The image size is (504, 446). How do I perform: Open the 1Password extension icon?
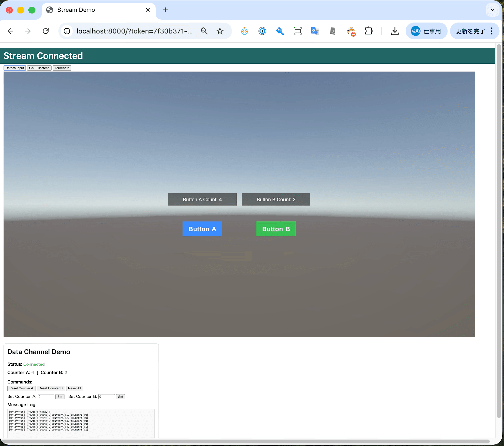click(262, 31)
